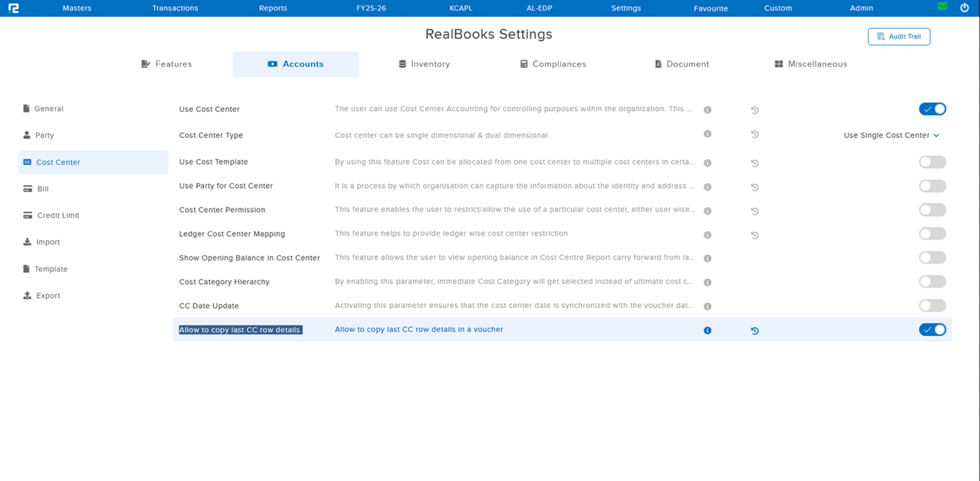Screen dimensions: 980x481
Task: Go to the Document tab
Action: 682,64
